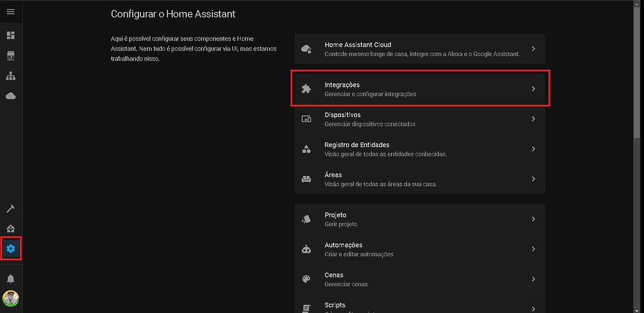644x313 pixels.
Task: Open the Overview dashboard icon
Action: [11, 35]
